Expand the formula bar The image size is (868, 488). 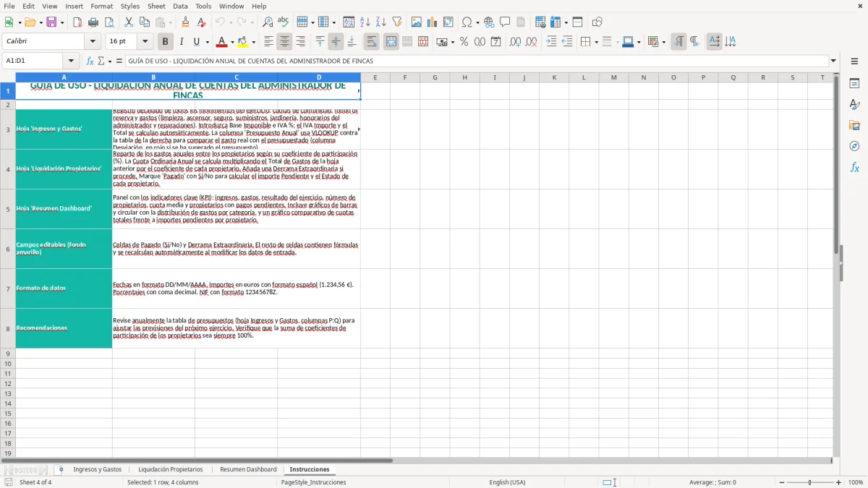(833, 61)
